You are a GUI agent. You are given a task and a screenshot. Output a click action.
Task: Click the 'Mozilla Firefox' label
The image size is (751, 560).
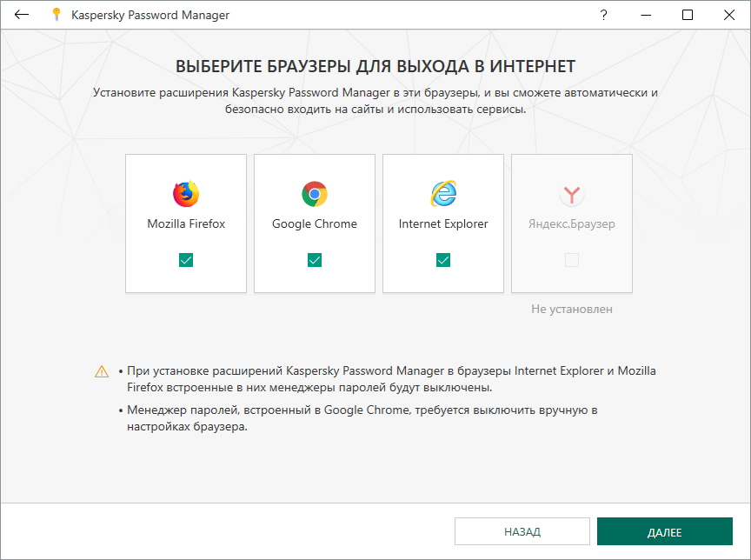[x=186, y=223]
